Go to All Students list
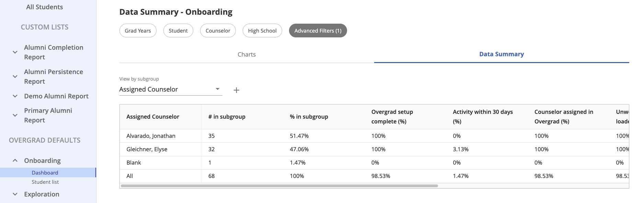The image size is (644, 203). tap(45, 7)
